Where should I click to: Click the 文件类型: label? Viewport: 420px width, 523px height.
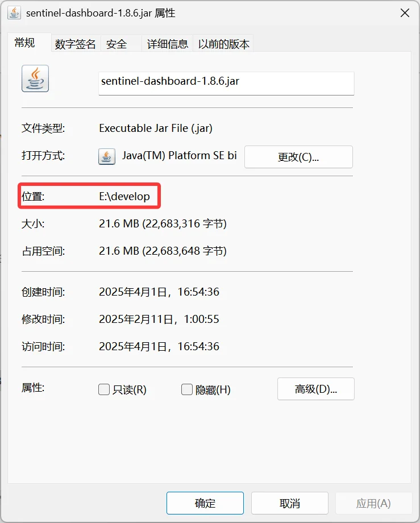(43, 128)
